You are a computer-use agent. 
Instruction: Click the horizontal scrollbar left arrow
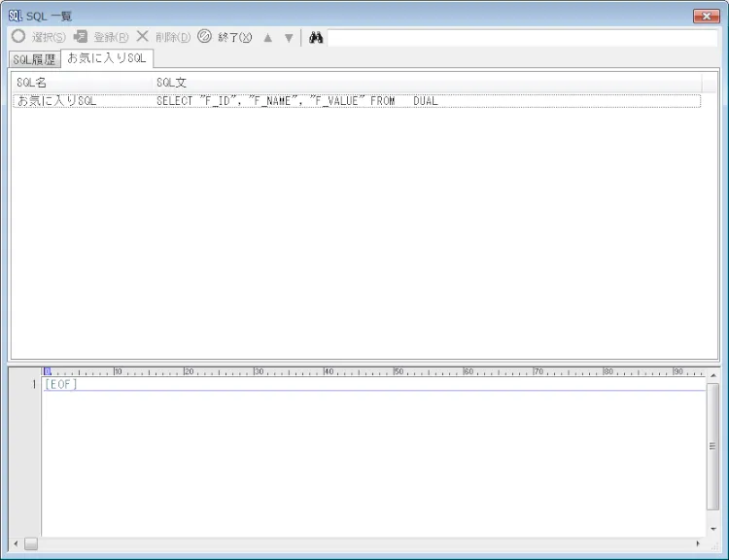click(x=16, y=543)
